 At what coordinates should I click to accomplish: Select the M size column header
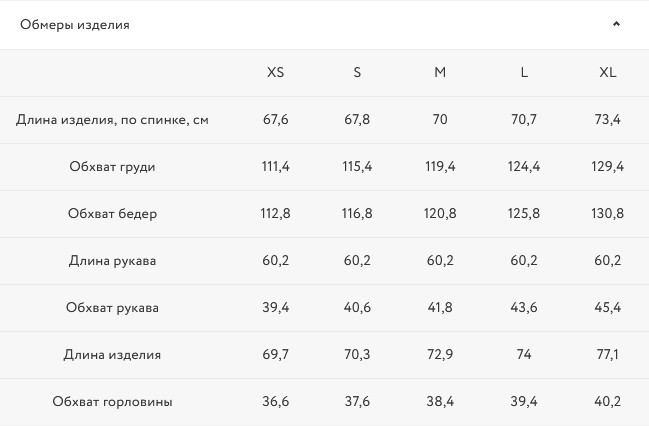tap(440, 73)
